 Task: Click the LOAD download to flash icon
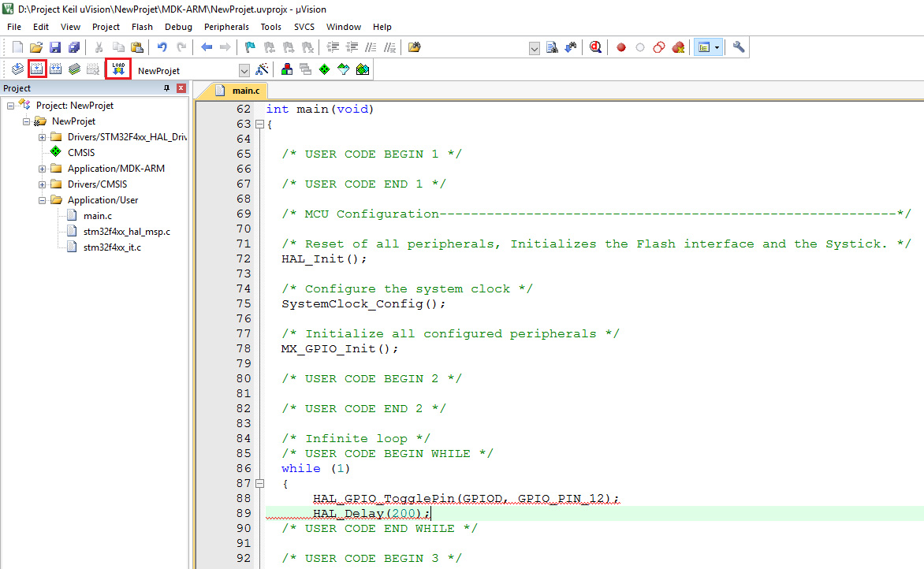[x=118, y=69]
